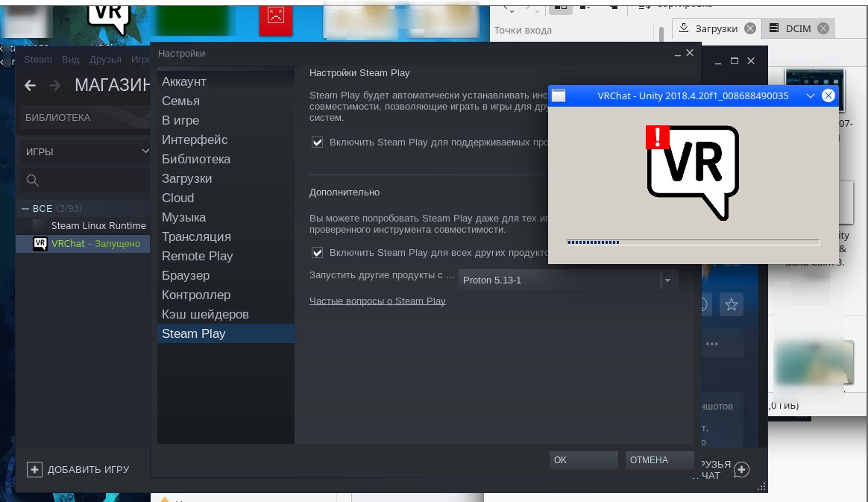Image resolution: width=868 pixels, height=502 pixels.
Task: Close the DCIM tab in file manager
Action: click(x=823, y=28)
